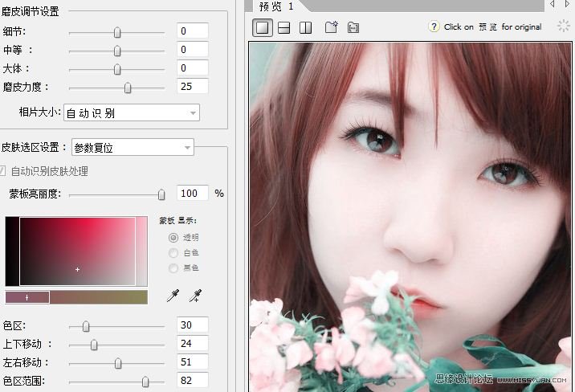Click the 'Click on 预览 for original' hint text
The image size is (575, 392).
pyautogui.click(x=492, y=27)
